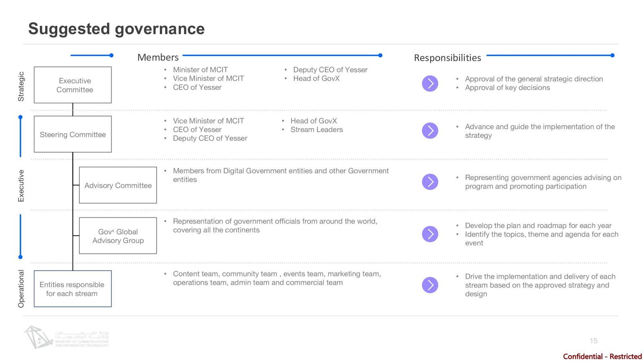Click the Ministry of Communications logo
This screenshot has height=362, width=644.
66,337
